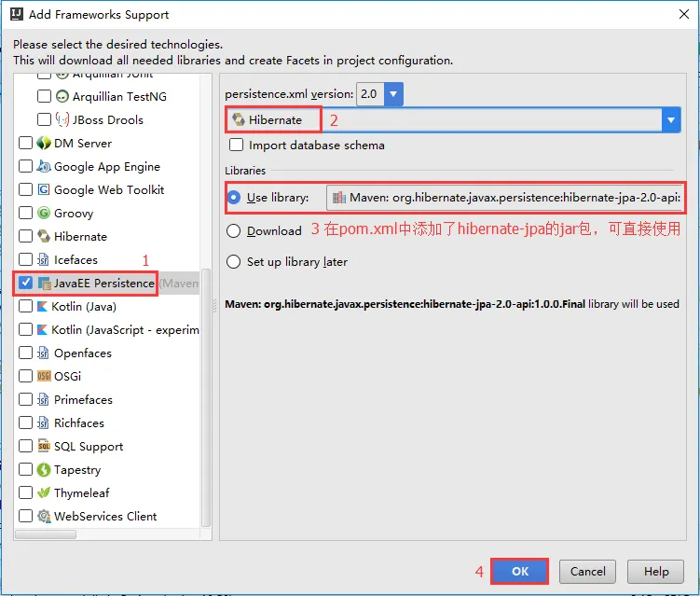
Task: Click the IntelliJ IDEA logo in title bar
Action: (x=17, y=14)
